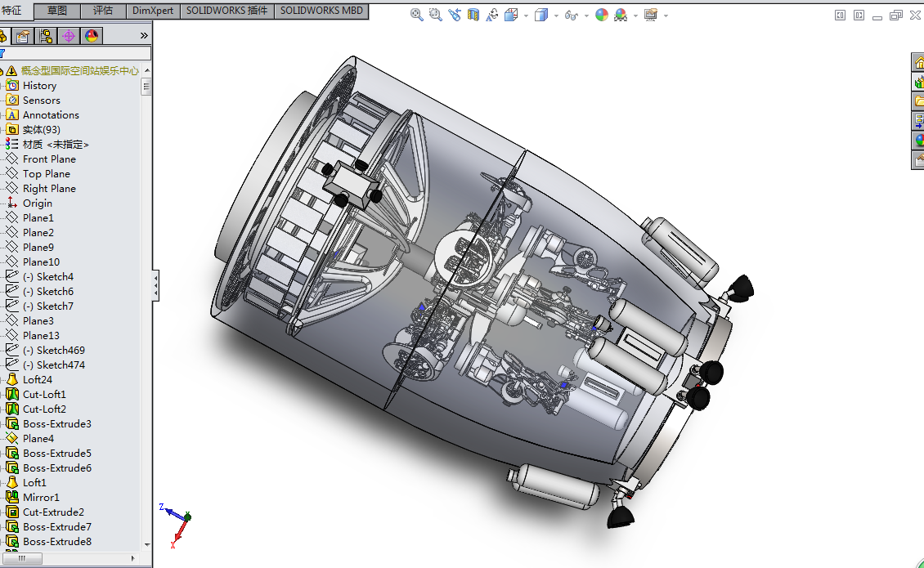Viewport: 924px width, 568px height.
Task: Open the Display Style dropdown arrow
Action: 556,16
